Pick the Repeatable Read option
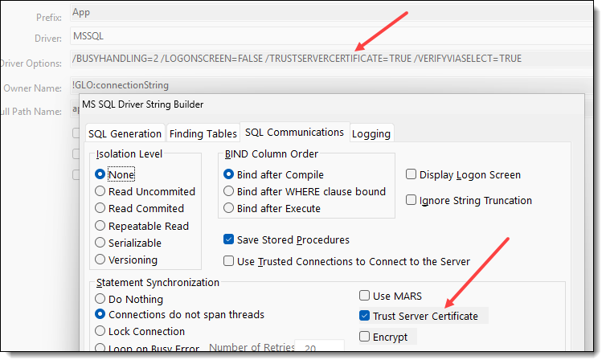 pos(100,226)
